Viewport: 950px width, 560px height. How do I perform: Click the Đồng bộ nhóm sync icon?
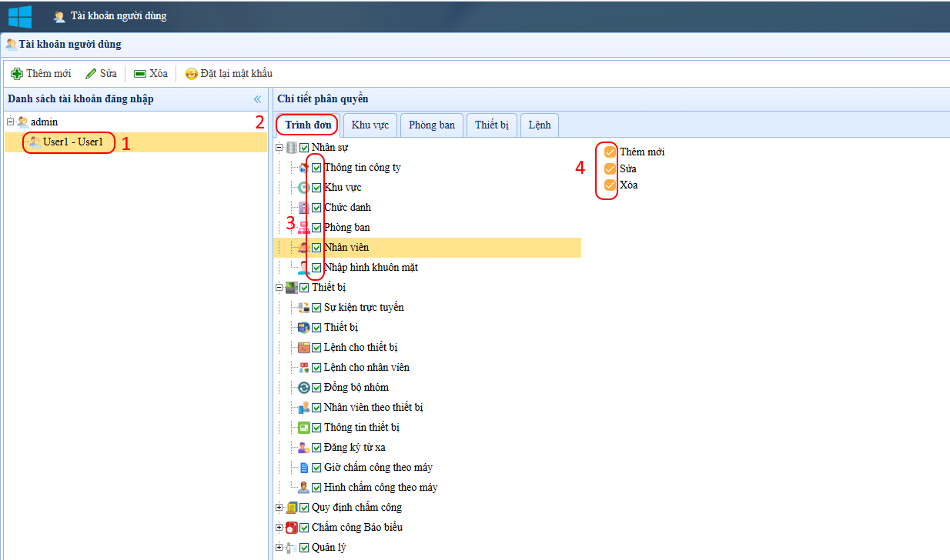[x=304, y=388]
